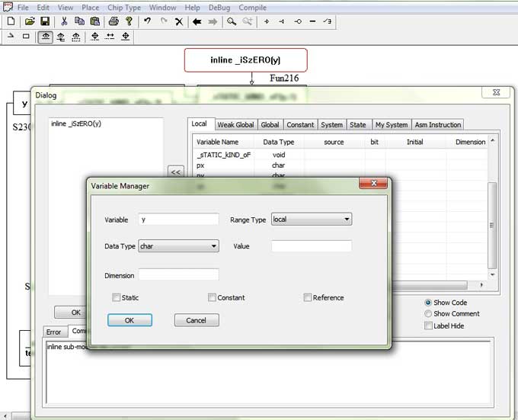Open the Place menu
Screen dimensions: 518x420
tap(90, 8)
